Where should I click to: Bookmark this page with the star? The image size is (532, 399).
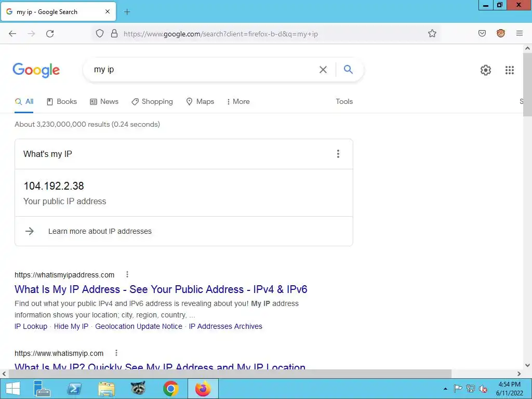click(x=432, y=33)
